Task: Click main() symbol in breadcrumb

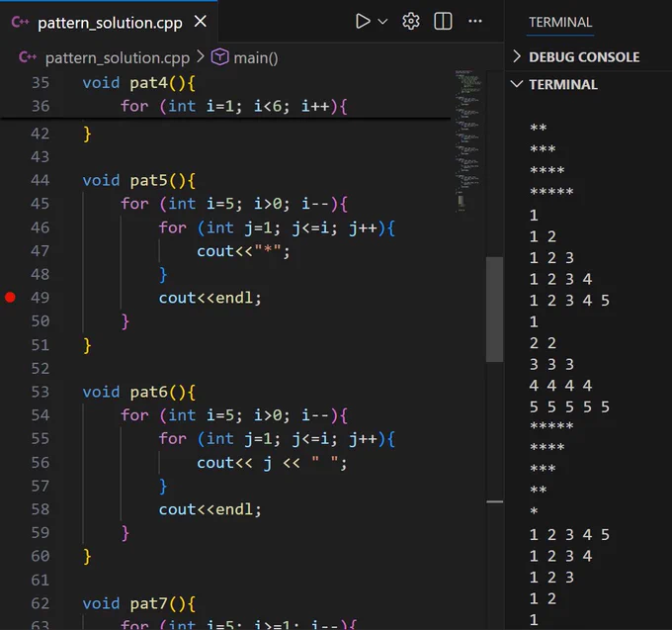Action: (x=255, y=58)
